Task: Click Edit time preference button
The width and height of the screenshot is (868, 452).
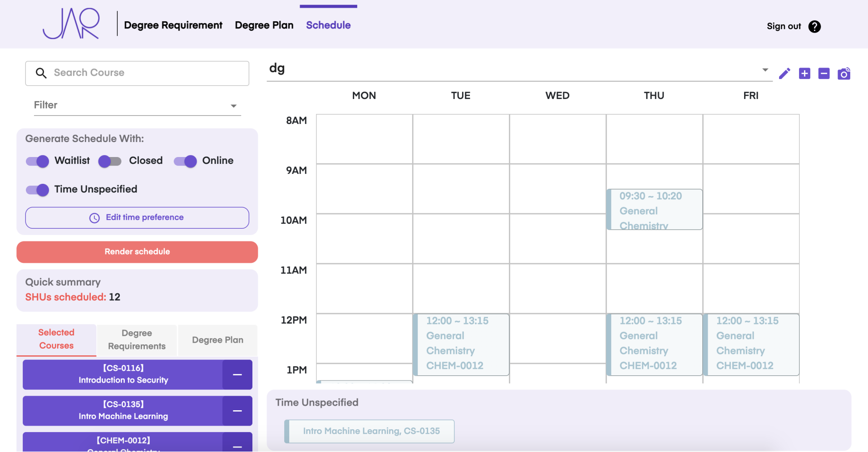Action: point(137,218)
